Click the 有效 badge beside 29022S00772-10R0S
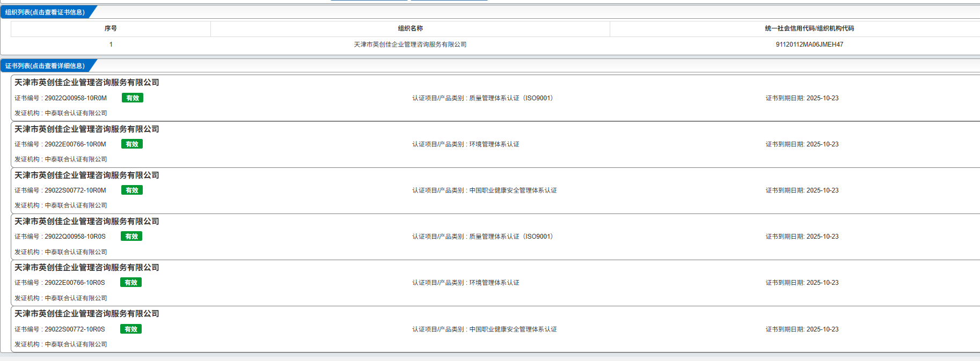The image size is (980, 361). coord(131,329)
